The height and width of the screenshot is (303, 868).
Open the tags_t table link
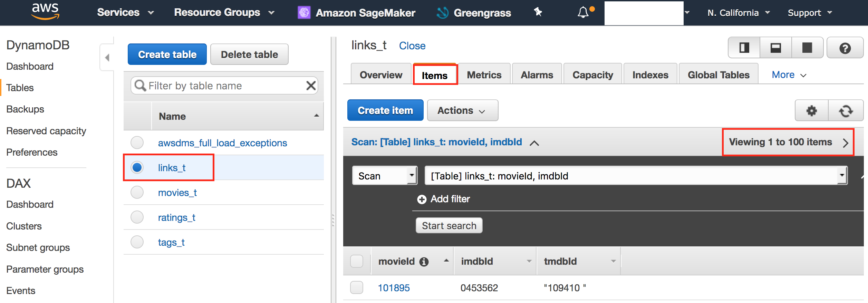pyautogui.click(x=171, y=243)
